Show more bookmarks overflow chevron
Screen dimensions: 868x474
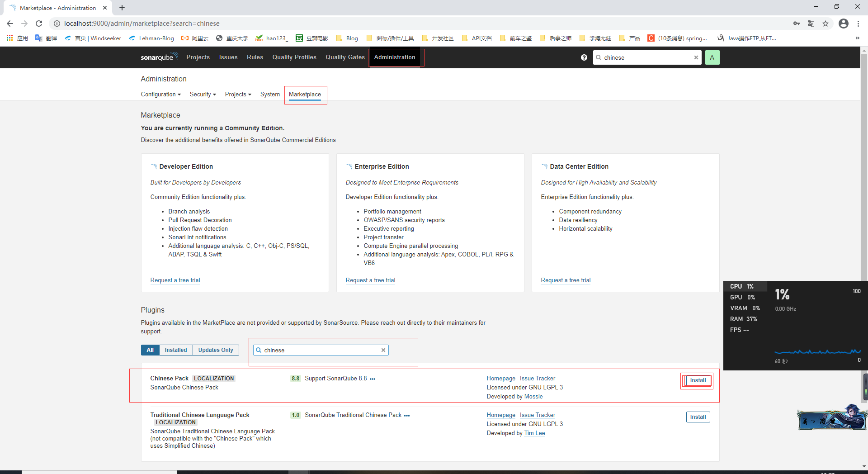coord(858,38)
